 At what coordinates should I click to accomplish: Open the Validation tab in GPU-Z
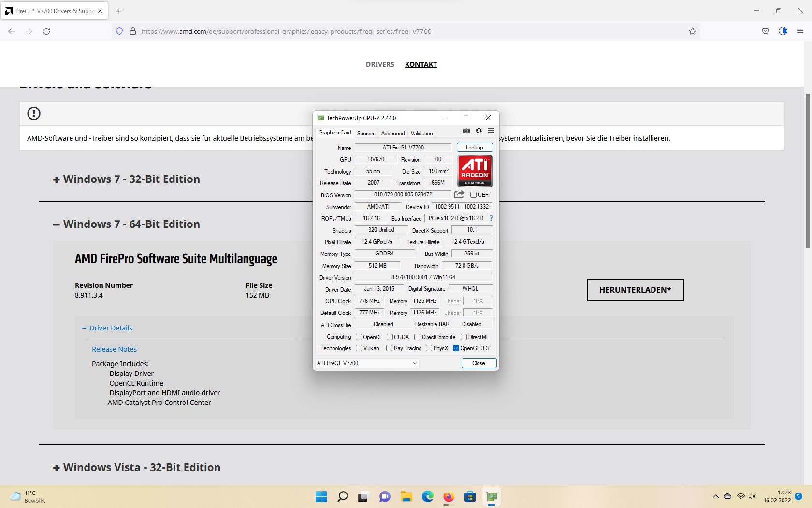coord(421,134)
